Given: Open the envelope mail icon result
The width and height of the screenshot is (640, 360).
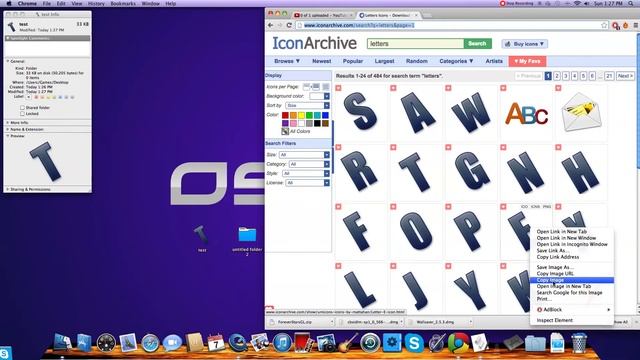Looking at the screenshot, I should pyautogui.click(x=581, y=111).
